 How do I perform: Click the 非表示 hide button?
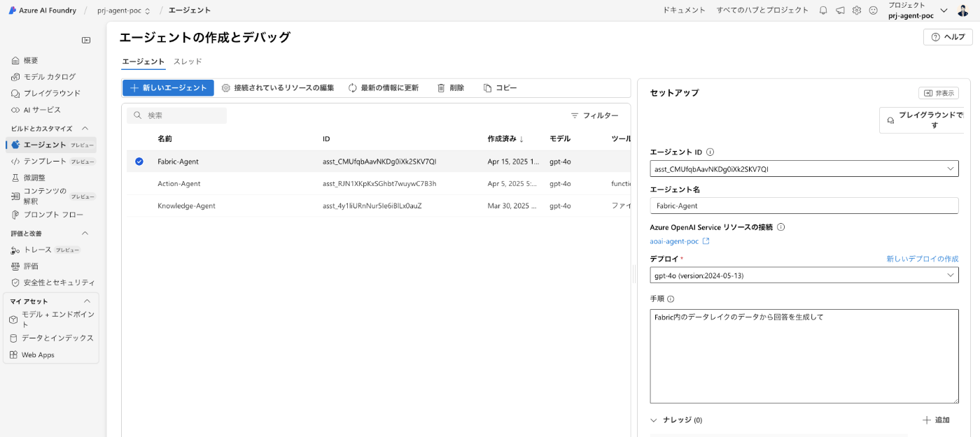[x=939, y=93]
